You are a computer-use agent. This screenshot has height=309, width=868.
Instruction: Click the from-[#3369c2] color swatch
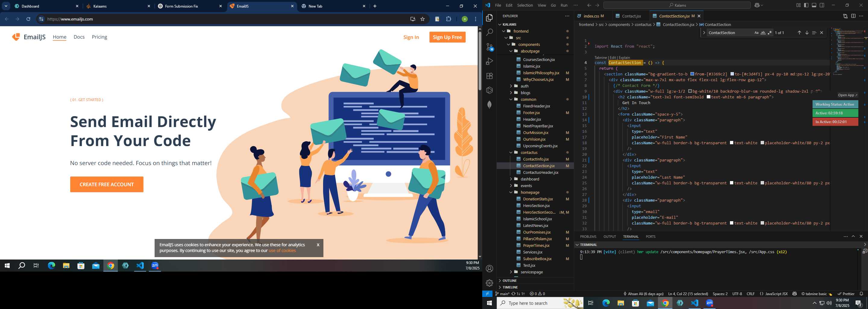point(692,74)
